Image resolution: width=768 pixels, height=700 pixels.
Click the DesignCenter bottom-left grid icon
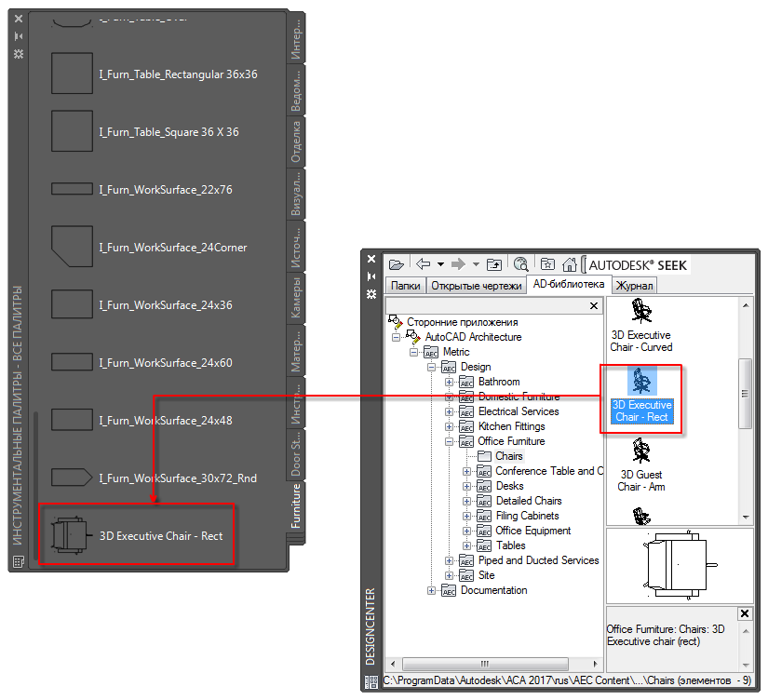pyautogui.click(x=371, y=681)
